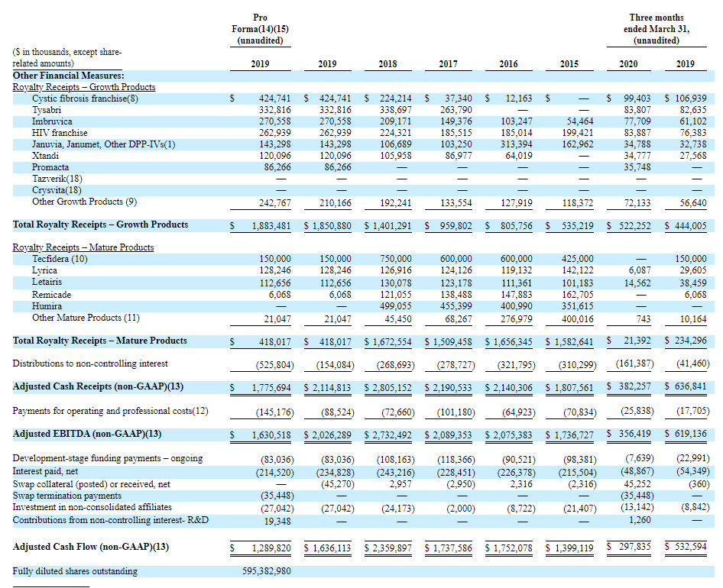Click 'Adjusted Cash Receipts (non-GAAP)(13)' label

(x=98, y=386)
